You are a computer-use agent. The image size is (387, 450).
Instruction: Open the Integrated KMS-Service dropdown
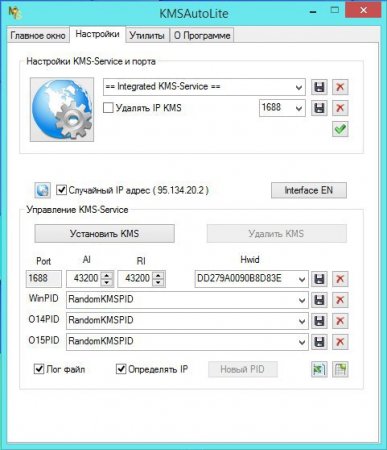pos(299,87)
